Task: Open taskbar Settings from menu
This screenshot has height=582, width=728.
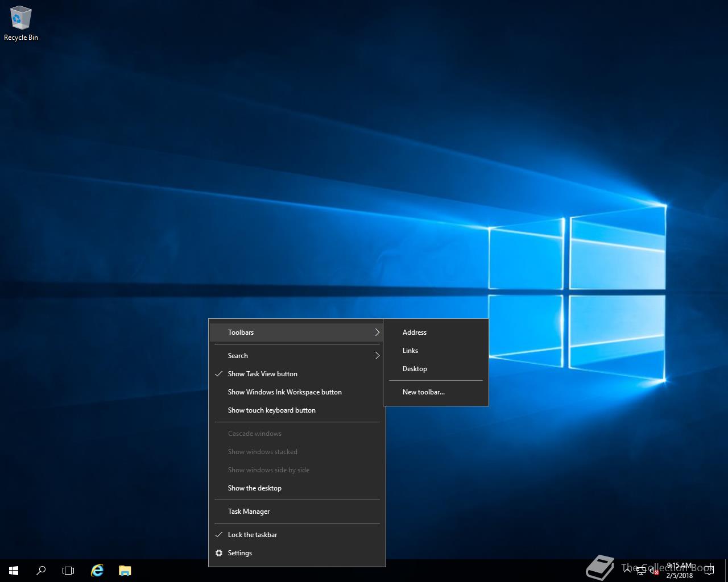Action: pyautogui.click(x=297, y=553)
